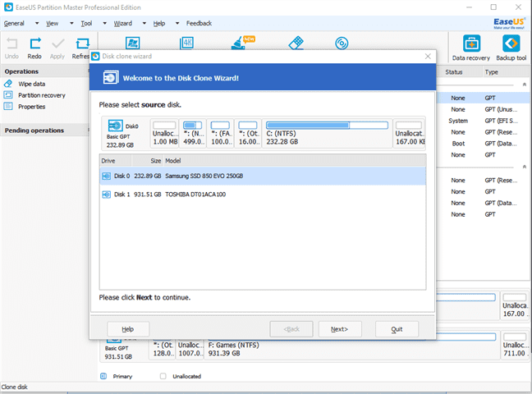
Task: Click the disabled <Back button
Action: [x=291, y=329]
